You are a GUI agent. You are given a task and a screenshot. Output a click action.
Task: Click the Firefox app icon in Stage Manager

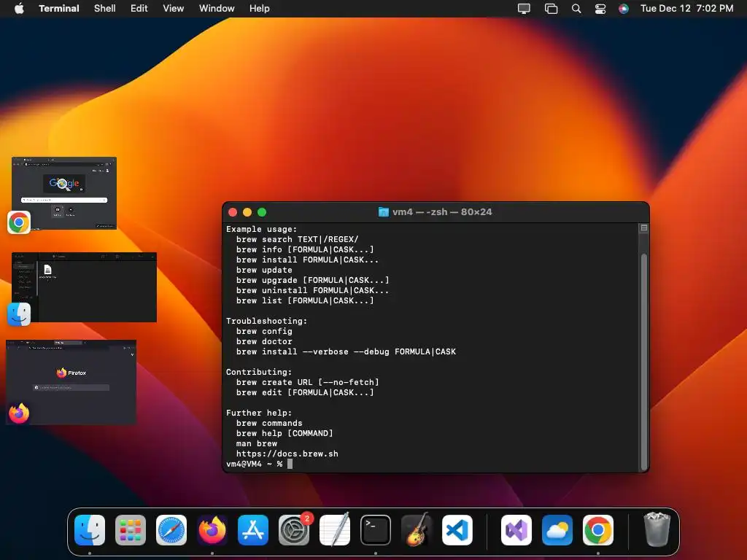click(x=19, y=413)
